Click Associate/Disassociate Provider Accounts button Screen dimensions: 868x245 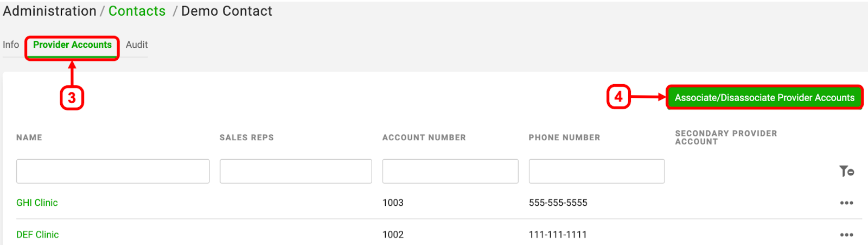click(x=764, y=98)
